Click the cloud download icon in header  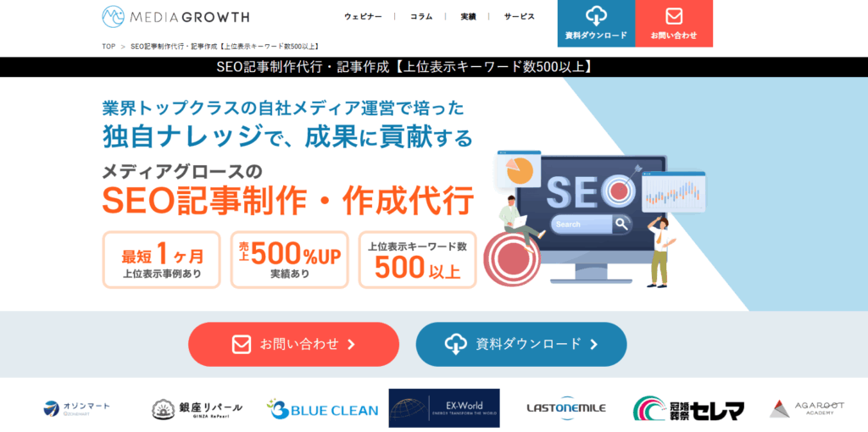(596, 16)
